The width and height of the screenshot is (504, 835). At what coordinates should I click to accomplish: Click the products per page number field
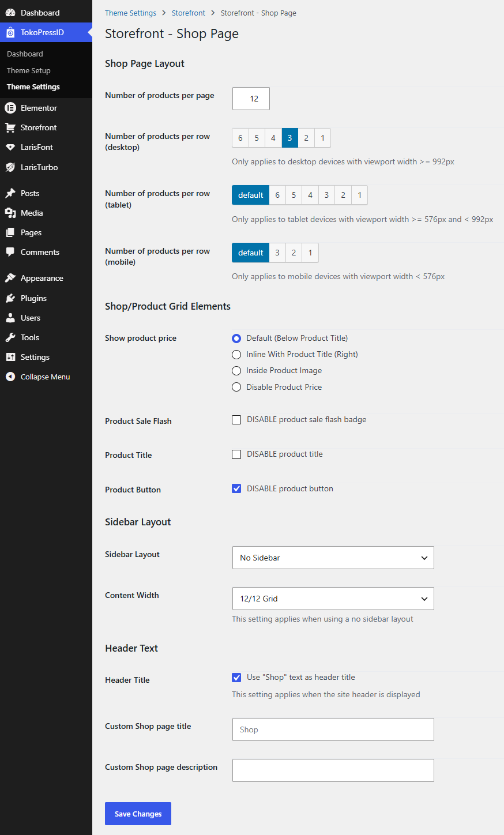251,99
